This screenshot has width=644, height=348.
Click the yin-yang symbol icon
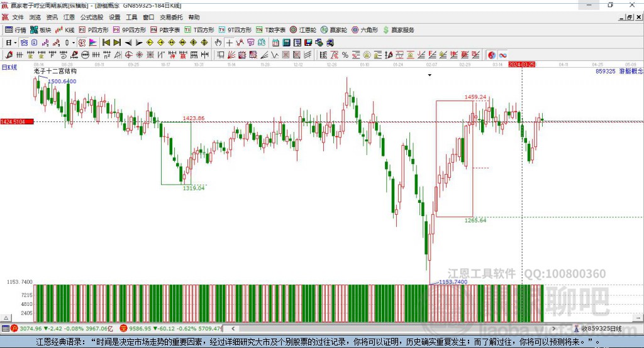click(x=491, y=55)
